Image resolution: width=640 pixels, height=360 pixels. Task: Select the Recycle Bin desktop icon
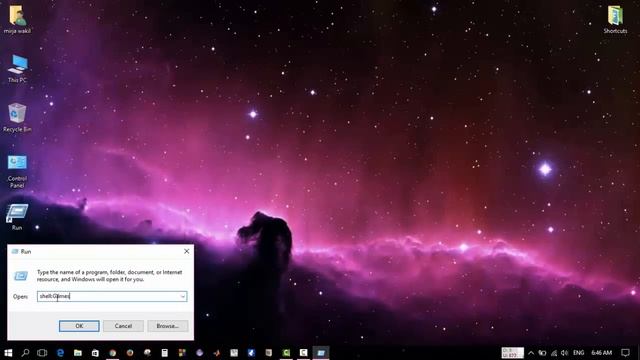pos(17,118)
